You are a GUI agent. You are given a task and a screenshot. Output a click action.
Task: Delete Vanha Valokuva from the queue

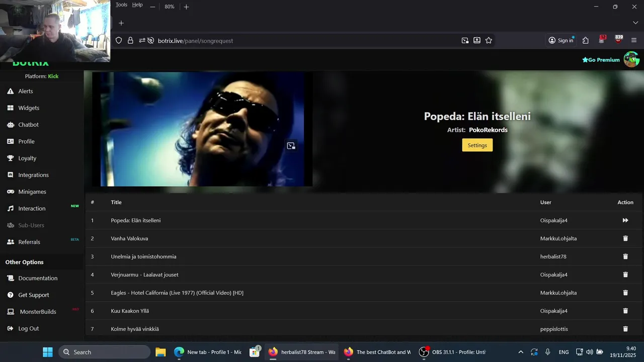(625, 238)
